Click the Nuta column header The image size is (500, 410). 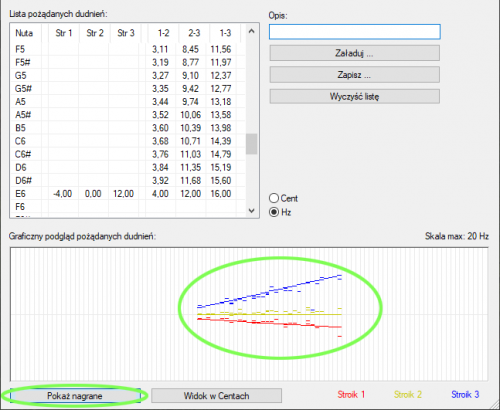pos(24,33)
